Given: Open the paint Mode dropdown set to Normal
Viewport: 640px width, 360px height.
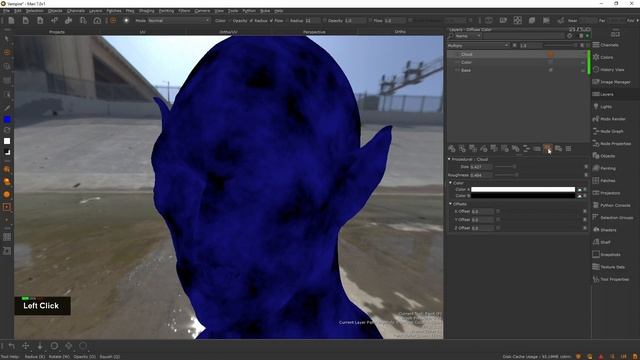Looking at the screenshot, I should click(x=179, y=20).
